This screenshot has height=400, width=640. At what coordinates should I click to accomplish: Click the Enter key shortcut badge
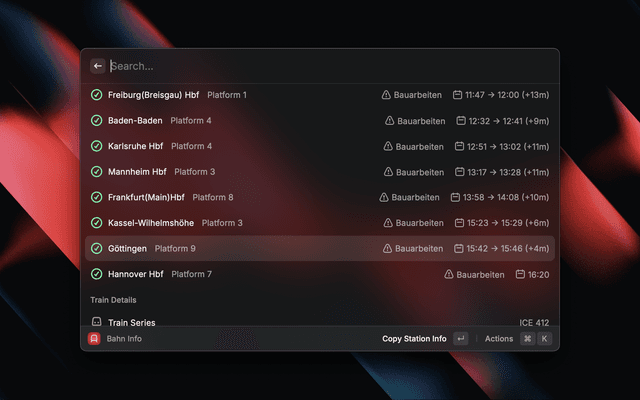click(460, 339)
